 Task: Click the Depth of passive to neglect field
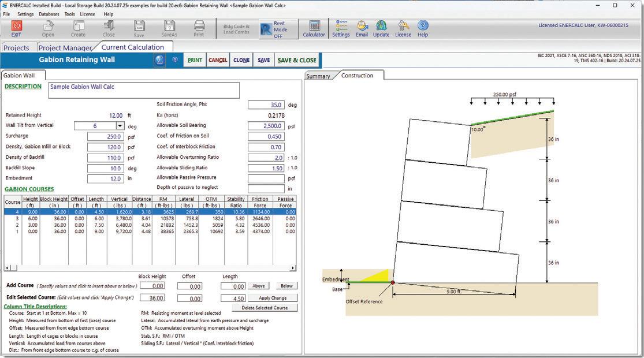point(266,188)
